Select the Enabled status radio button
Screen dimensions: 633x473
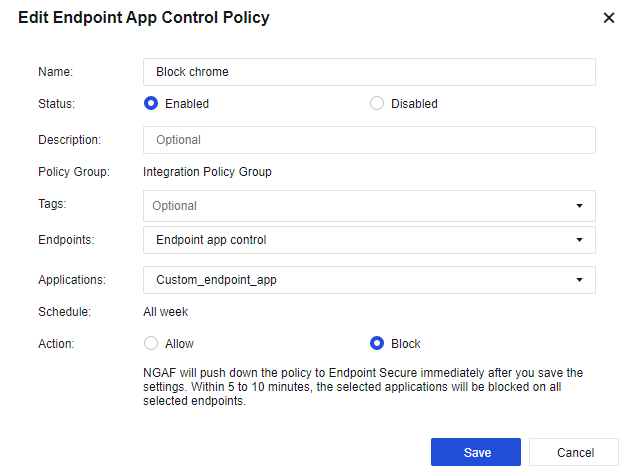click(x=152, y=103)
